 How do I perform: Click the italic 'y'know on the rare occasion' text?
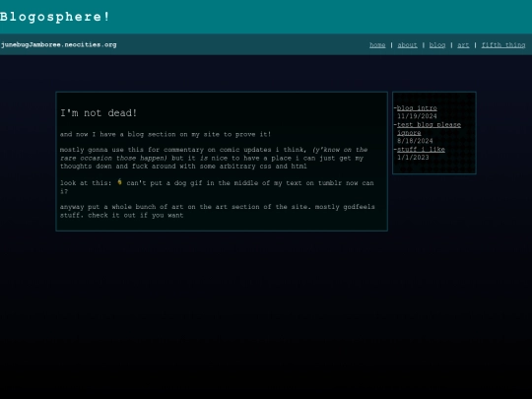(214, 154)
